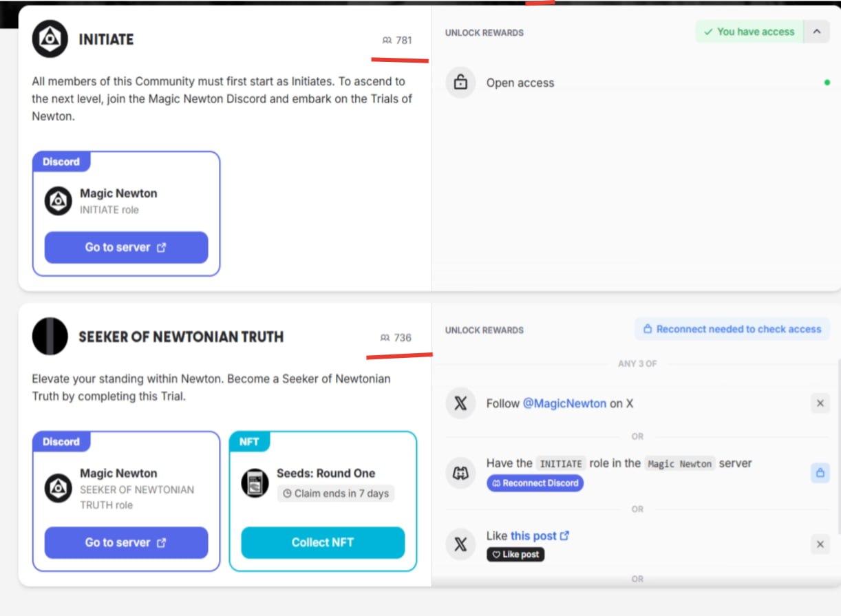Click the member count icon beside 781
The image size is (841, 616).
point(387,41)
